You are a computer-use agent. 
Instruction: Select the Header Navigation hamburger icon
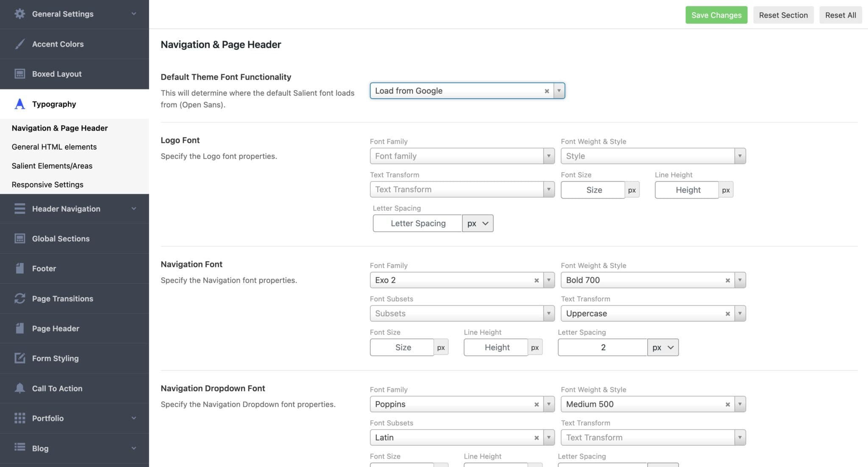pos(19,209)
